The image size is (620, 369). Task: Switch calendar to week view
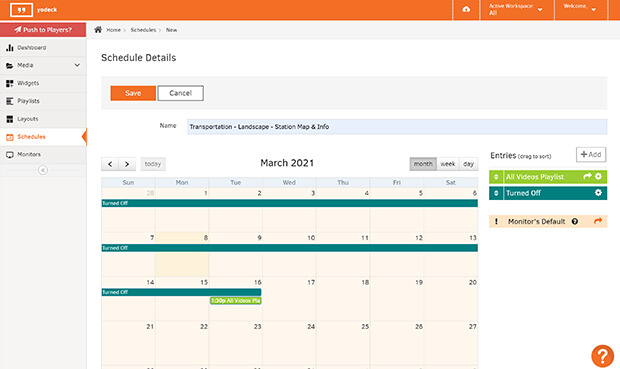tap(448, 164)
